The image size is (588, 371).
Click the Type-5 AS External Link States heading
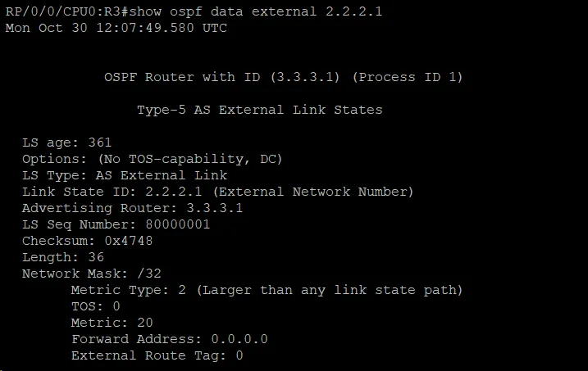pos(260,110)
